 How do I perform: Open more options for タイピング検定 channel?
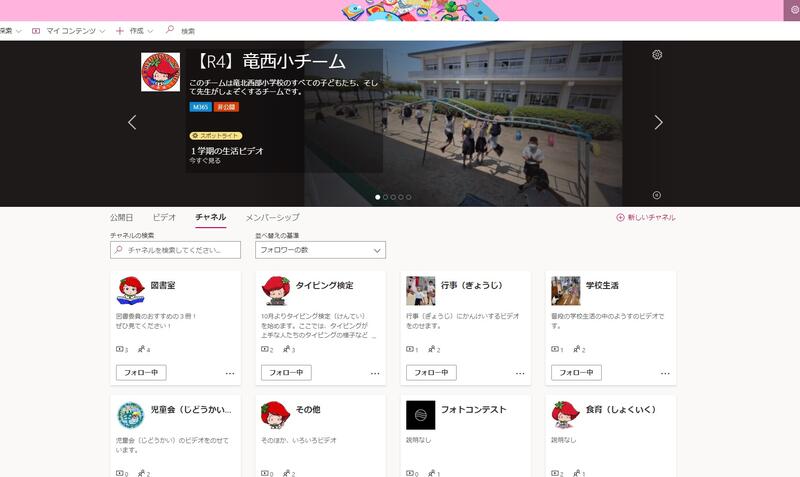(375, 373)
